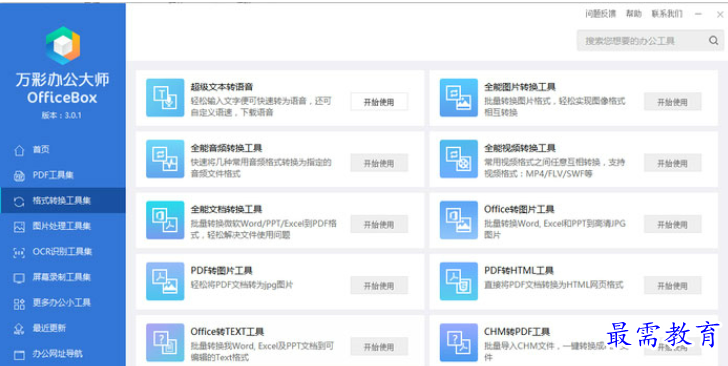Click 开始使用 for Office转图片工具
Image resolution: width=728 pixels, height=366 pixels.
[672, 225]
